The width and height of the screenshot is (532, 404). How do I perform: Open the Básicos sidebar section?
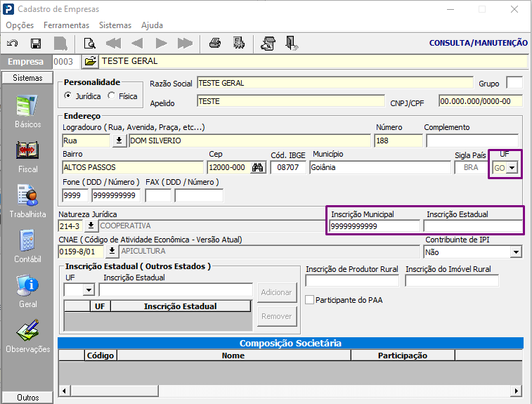coord(27,112)
